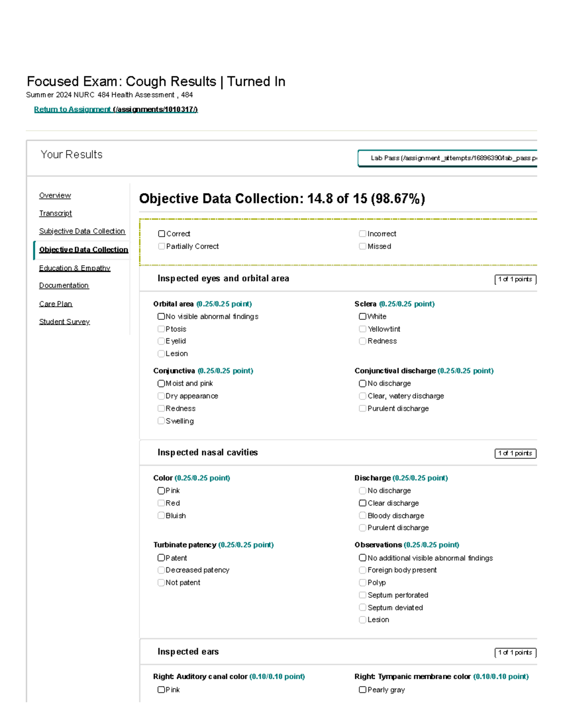The image size is (563, 728).
Task: Click the Inspected eyes and orbital area heading
Action: 223,278
